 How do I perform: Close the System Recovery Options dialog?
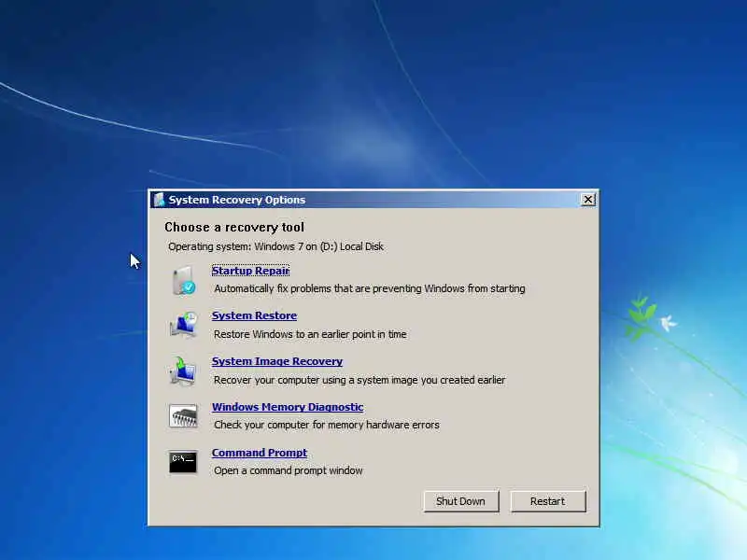(588, 200)
